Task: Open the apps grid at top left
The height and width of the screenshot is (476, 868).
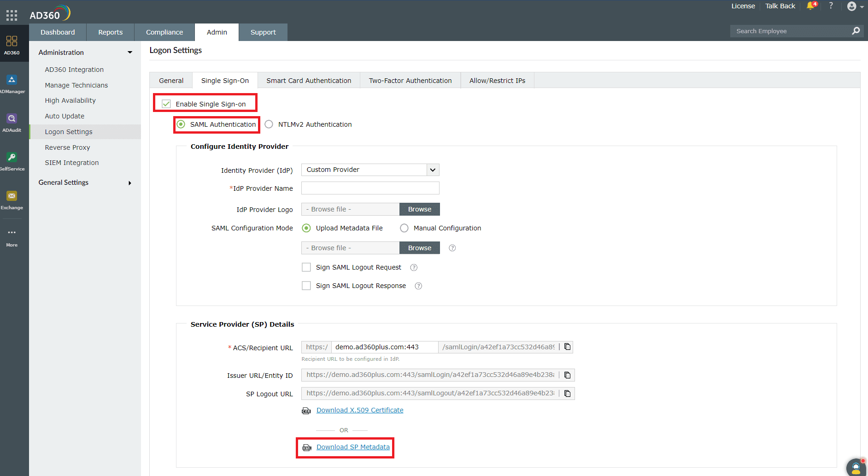Action: point(12,14)
